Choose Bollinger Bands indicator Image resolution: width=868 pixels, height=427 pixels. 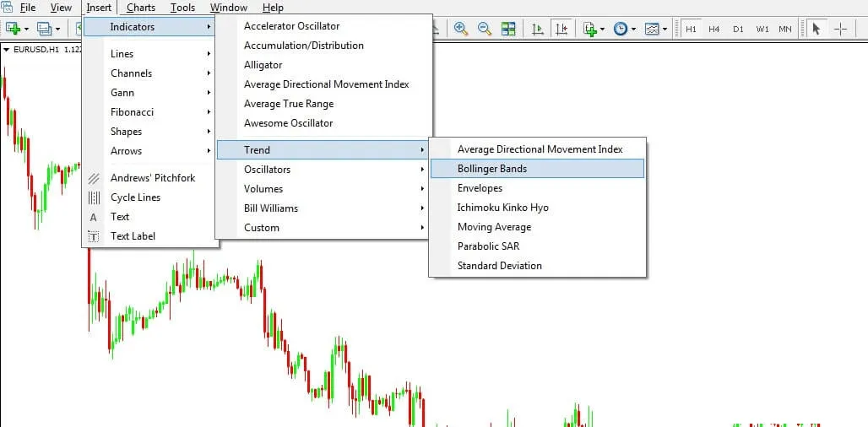click(x=537, y=169)
